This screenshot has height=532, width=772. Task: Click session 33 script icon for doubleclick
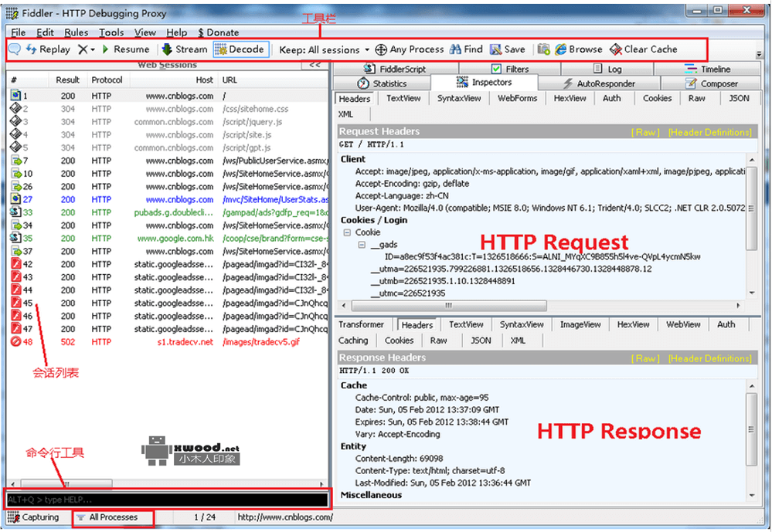(15, 212)
